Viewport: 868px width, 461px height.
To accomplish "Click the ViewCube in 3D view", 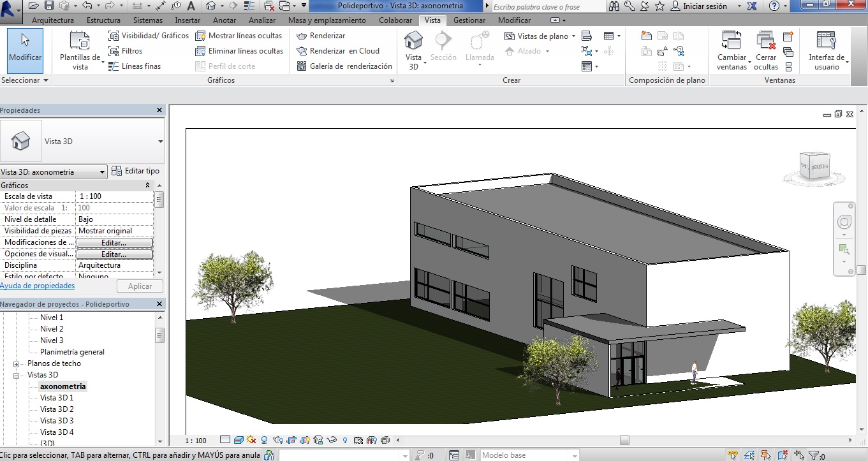I will [814, 166].
